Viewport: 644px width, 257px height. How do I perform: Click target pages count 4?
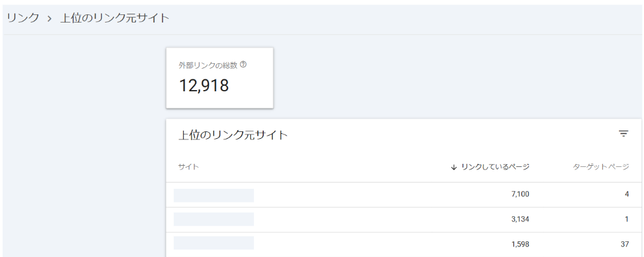coord(626,194)
